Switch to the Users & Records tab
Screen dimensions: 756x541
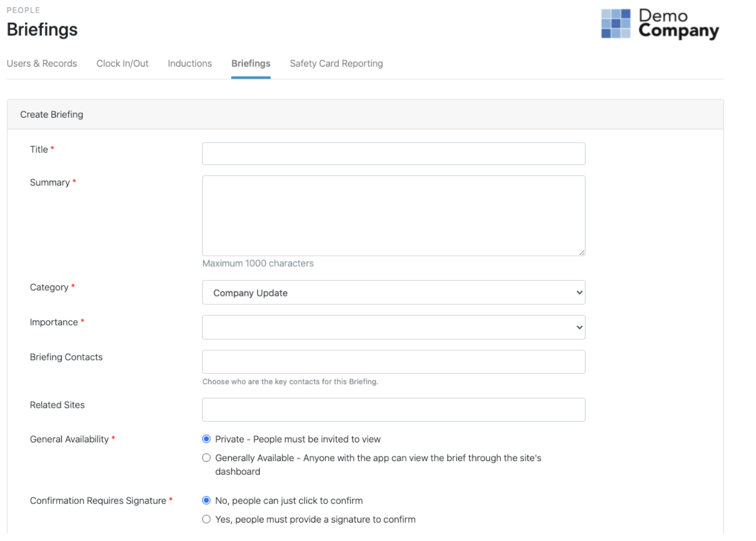click(x=42, y=63)
